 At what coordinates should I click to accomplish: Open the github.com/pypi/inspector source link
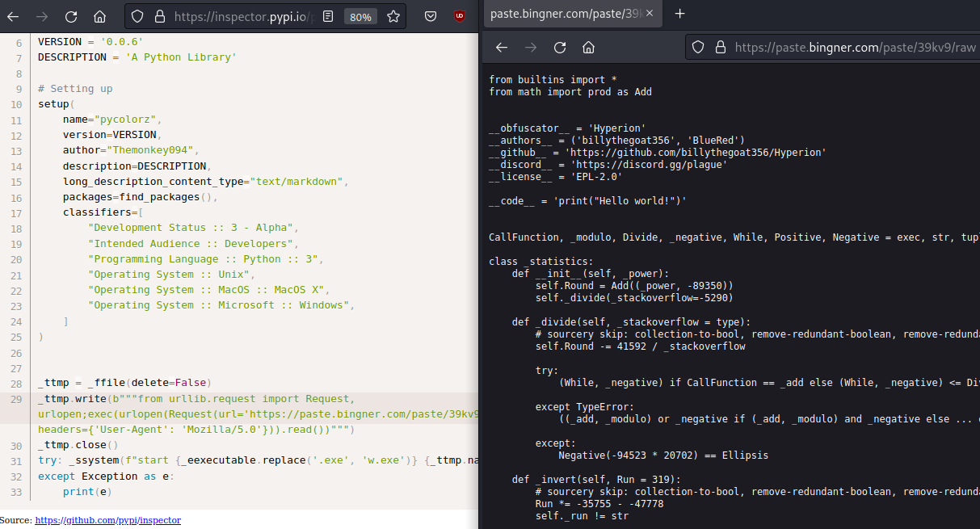point(108,520)
